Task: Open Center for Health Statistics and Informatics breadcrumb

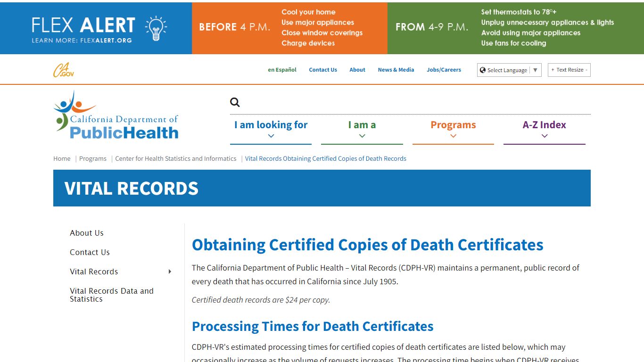Action: 176,158
